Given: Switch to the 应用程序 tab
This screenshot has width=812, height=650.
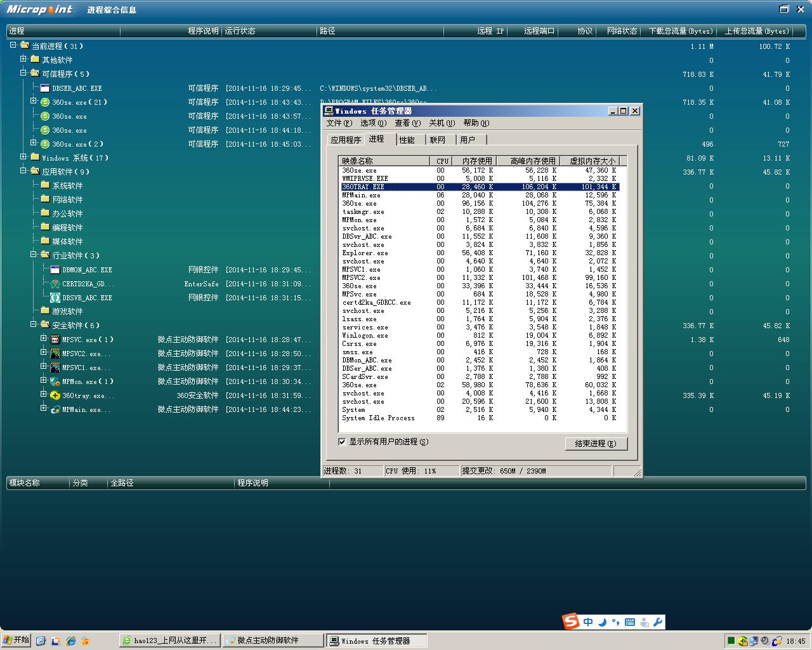Looking at the screenshot, I should [346, 140].
